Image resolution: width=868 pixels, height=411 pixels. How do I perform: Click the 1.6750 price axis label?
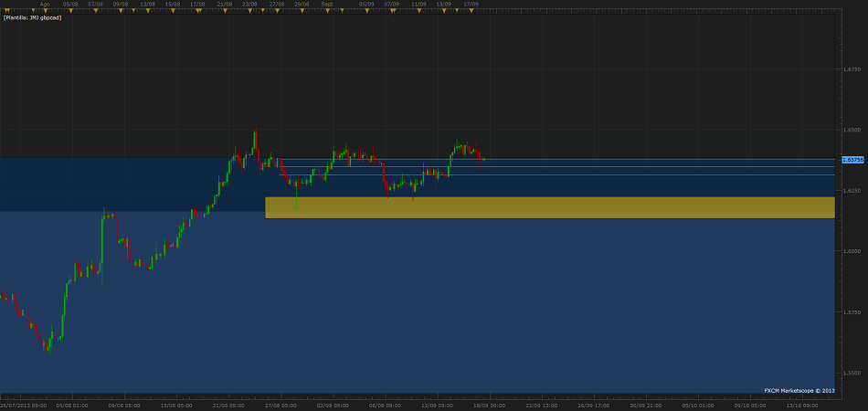point(851,68)
